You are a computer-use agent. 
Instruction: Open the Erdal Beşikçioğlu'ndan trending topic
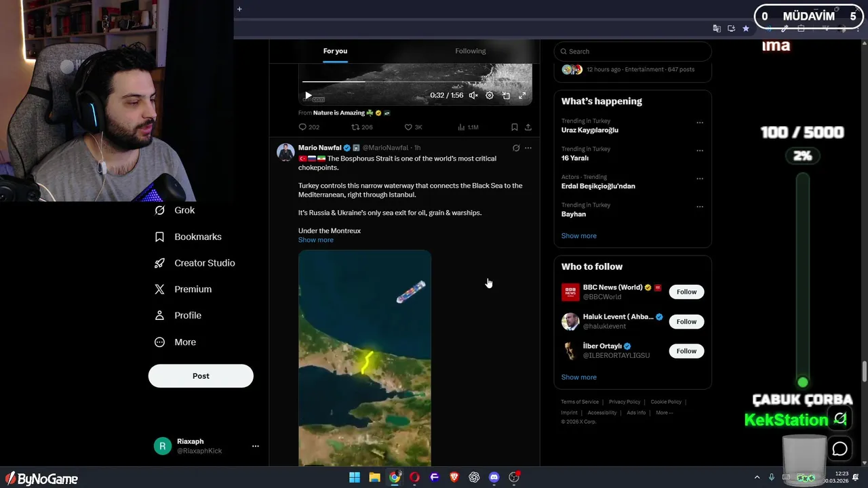tap(598, 186)
